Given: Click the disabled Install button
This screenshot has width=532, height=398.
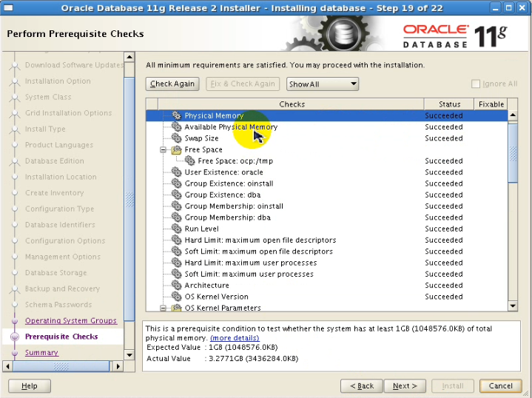Looking at the screenshot, I should tap(453, 385).
